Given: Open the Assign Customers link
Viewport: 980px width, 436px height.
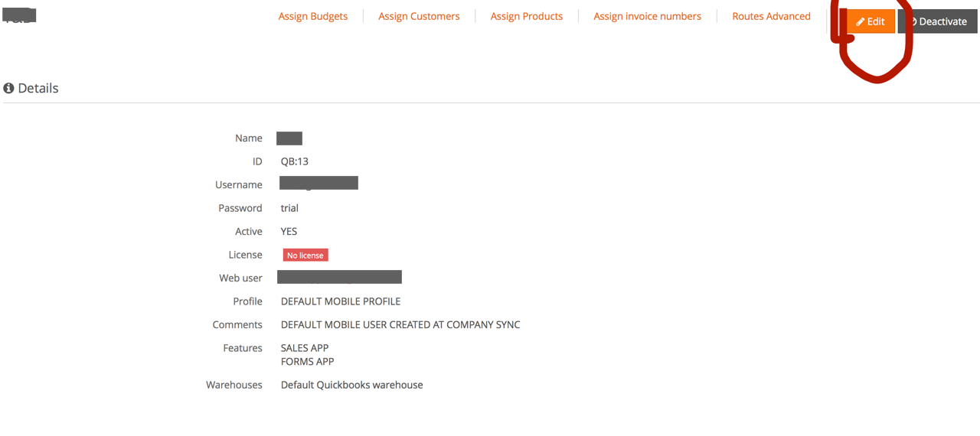Looking at the screenshot, I should (419, 16).
